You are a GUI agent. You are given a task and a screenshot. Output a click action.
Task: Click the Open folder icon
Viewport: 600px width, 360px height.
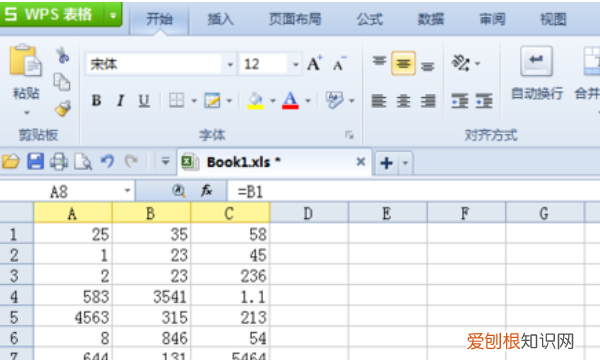click(x=11, y=161)
